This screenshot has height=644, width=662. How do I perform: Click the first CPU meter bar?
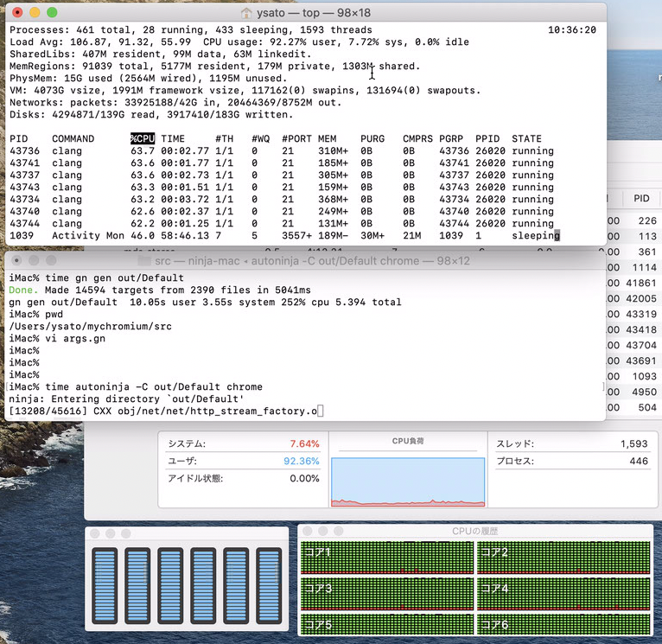click(x=105, y=585)
